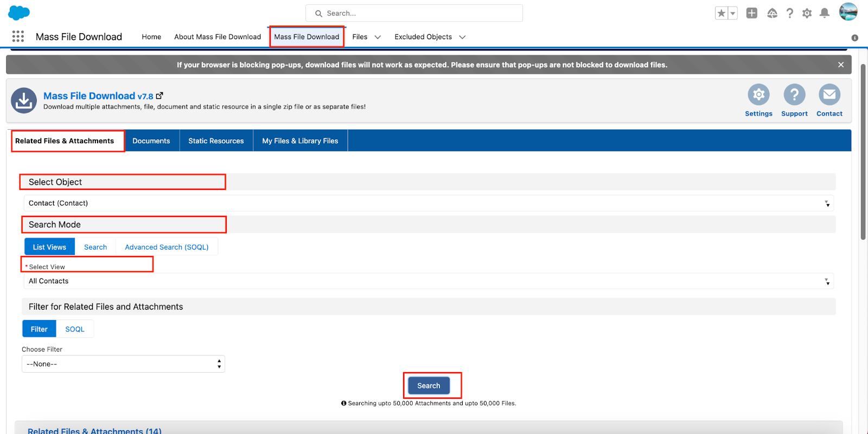Choose the Filter option button
868x434 pixels.
[39, 329]
